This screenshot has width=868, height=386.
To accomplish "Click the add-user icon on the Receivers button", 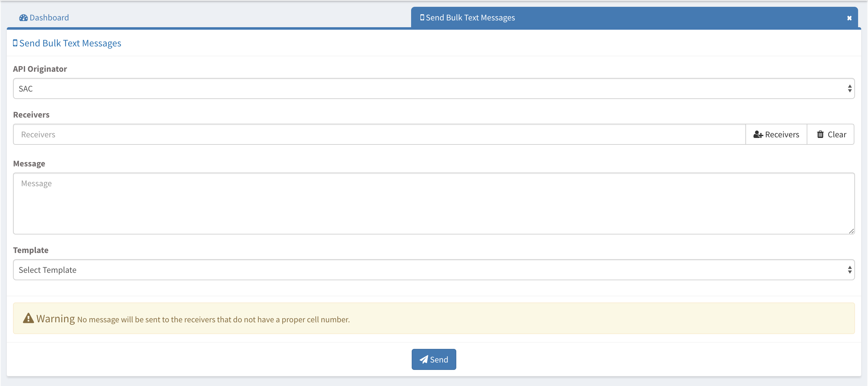I will click(x=758, y=135).
